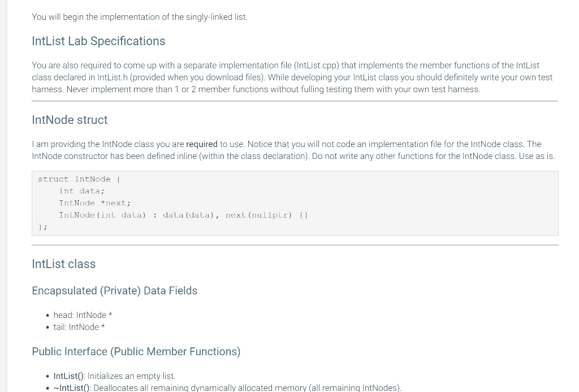Click the 'int data;' code line
This screenshot has height=392, width=579.
click(81, 191)
